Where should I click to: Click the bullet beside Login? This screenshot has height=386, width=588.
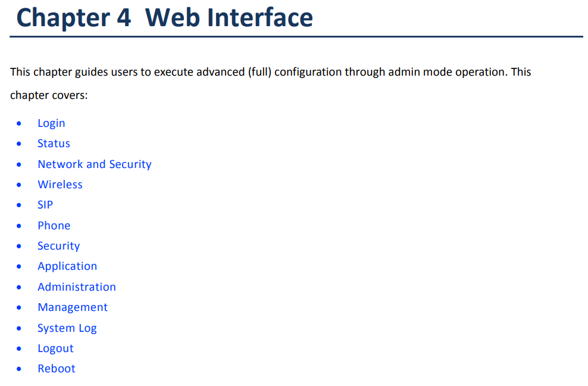pos(19,123)
